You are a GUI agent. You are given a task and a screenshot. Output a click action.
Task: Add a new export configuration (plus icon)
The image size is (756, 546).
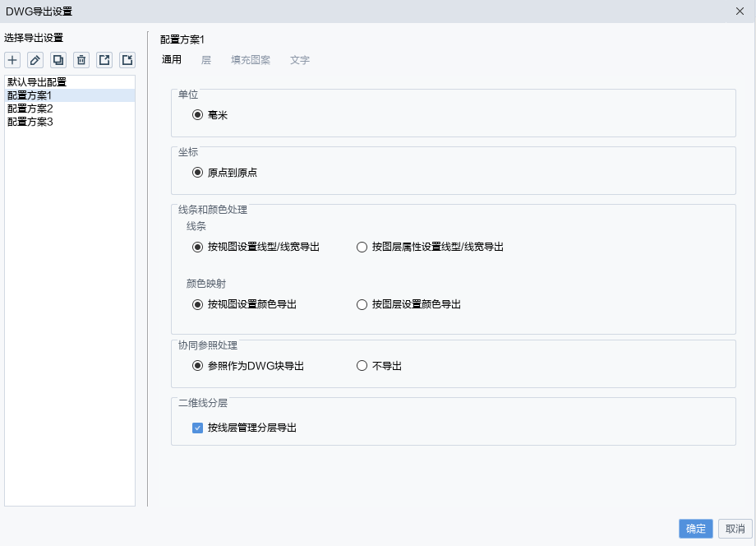point(12,60)
